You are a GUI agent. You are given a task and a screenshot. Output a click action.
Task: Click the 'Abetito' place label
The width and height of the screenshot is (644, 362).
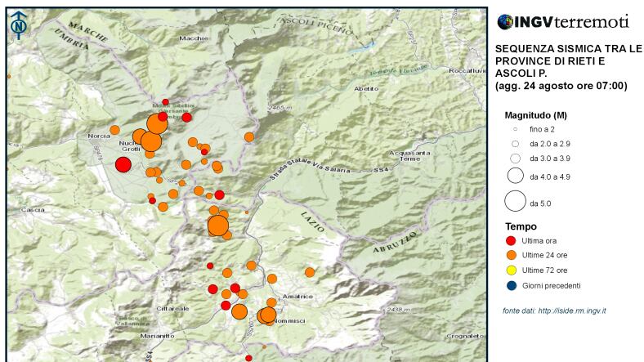click(366, 88)
